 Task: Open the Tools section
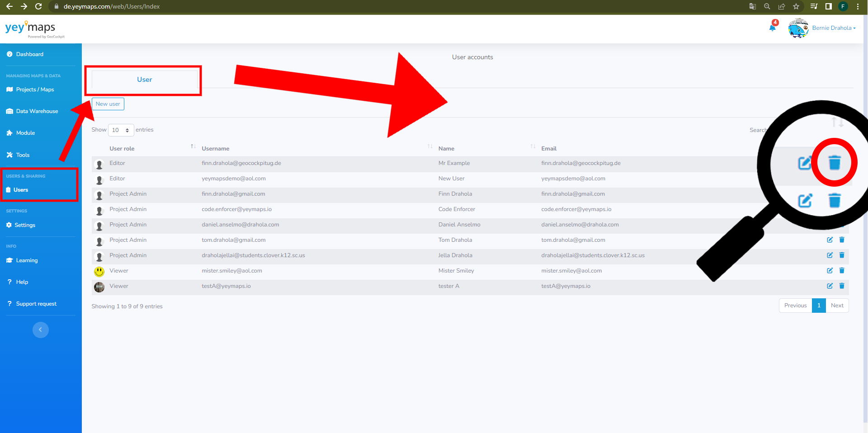(x=22, y=155)
